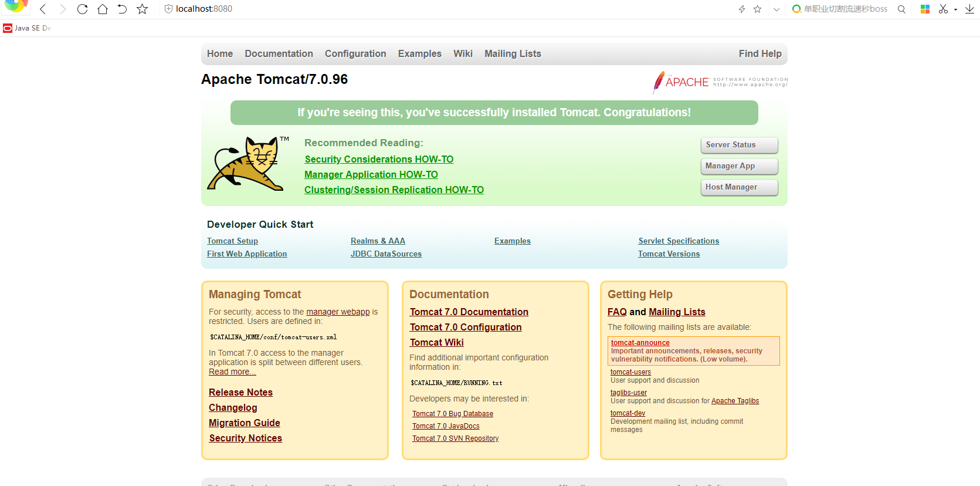The height and width of the screenshot is (486, 980).
Task: Open the Tomcat Setup link
Action: click(x=232, y=241)
